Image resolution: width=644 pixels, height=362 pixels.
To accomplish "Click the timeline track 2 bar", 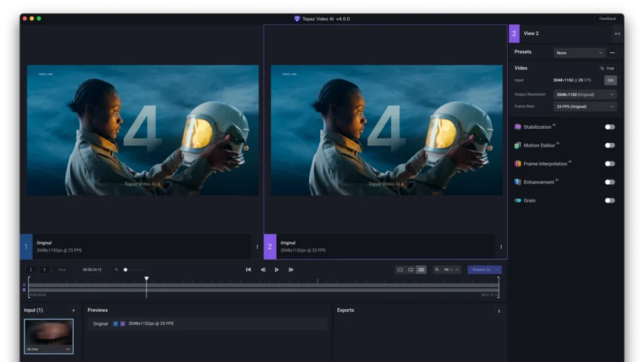I will point(264,290).
